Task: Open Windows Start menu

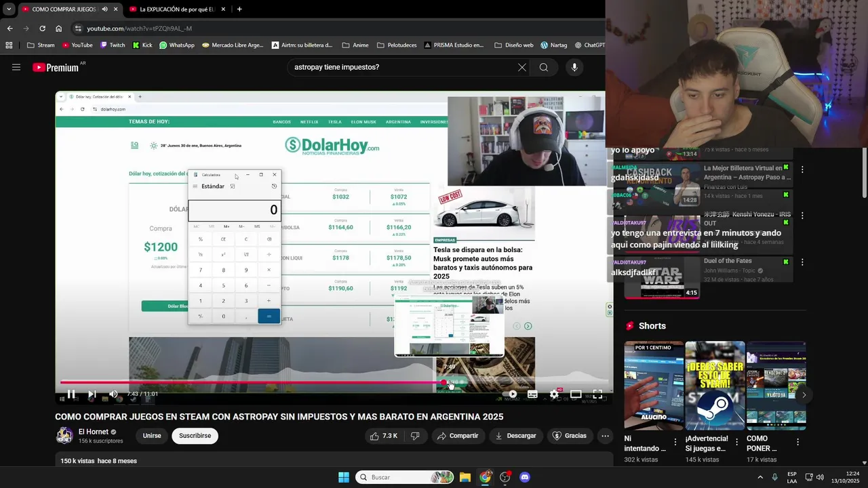Action: (344, 477)
